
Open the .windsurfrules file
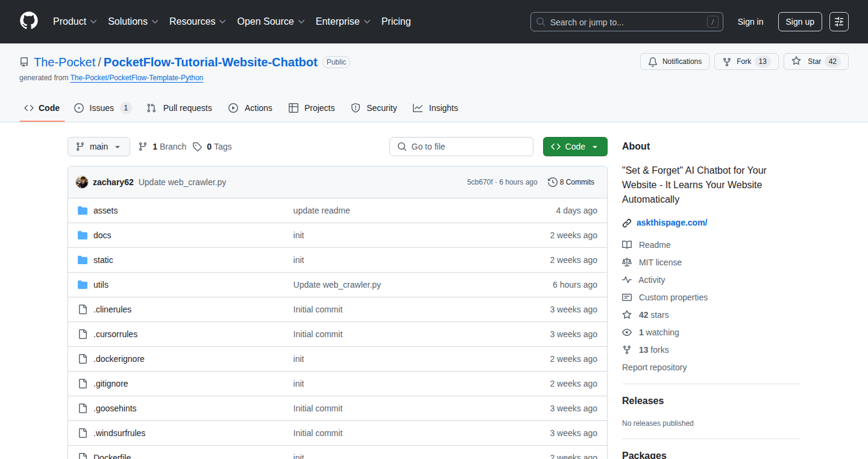click(119, 433)
